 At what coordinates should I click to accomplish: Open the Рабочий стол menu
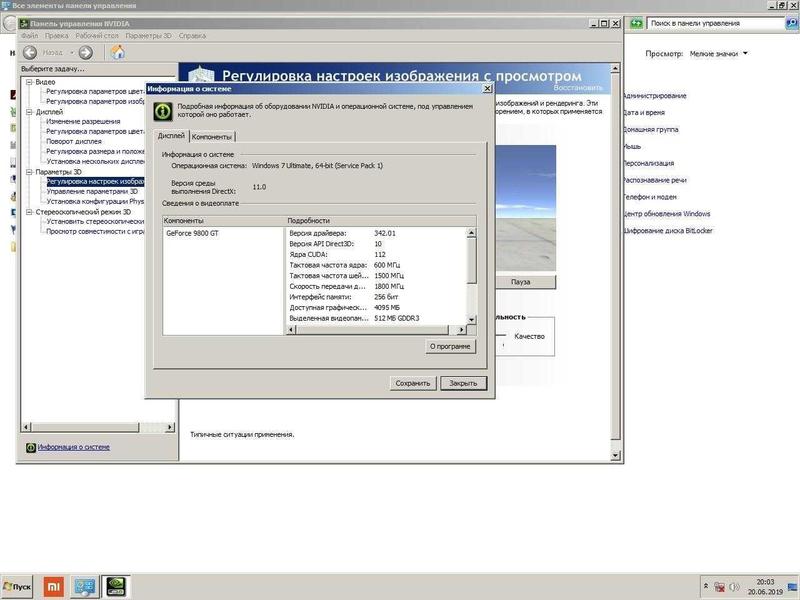pos(97,35)
